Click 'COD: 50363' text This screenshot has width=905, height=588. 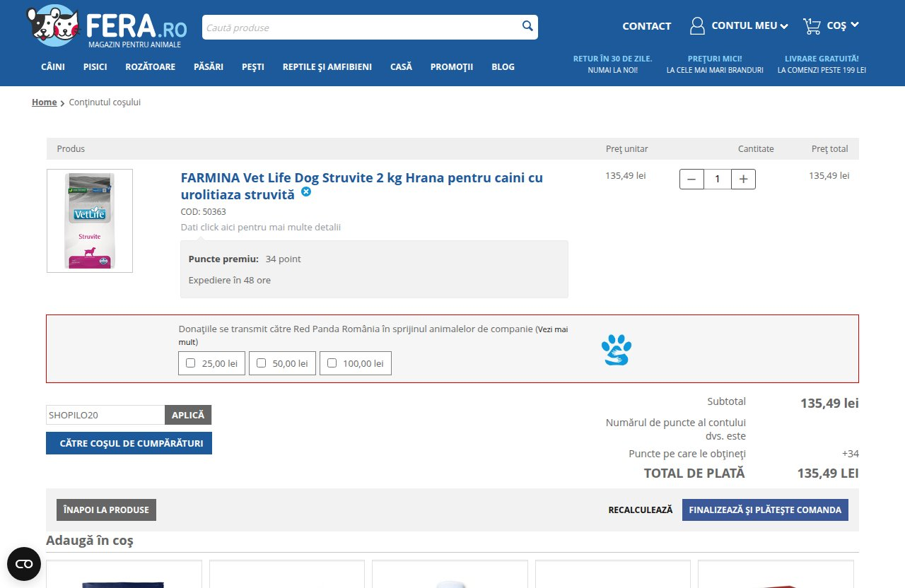click(204, 211)
